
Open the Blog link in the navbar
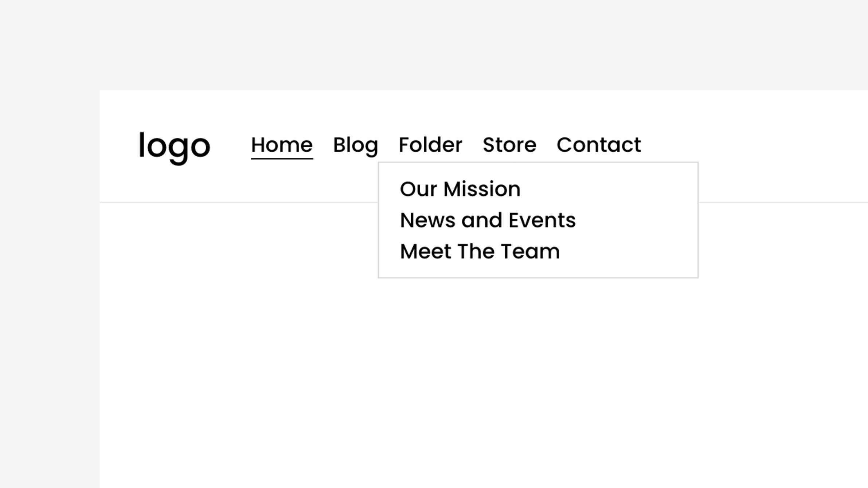point(356,145)
